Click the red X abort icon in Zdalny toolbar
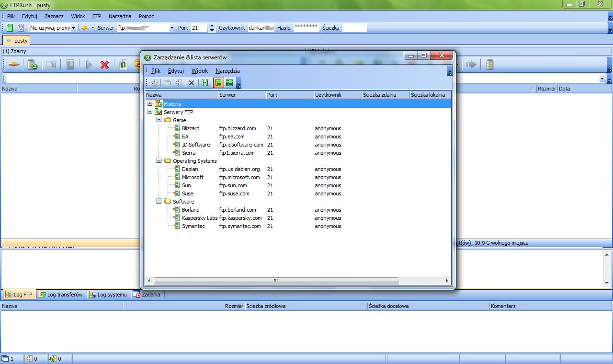 (x=104, y=65)
